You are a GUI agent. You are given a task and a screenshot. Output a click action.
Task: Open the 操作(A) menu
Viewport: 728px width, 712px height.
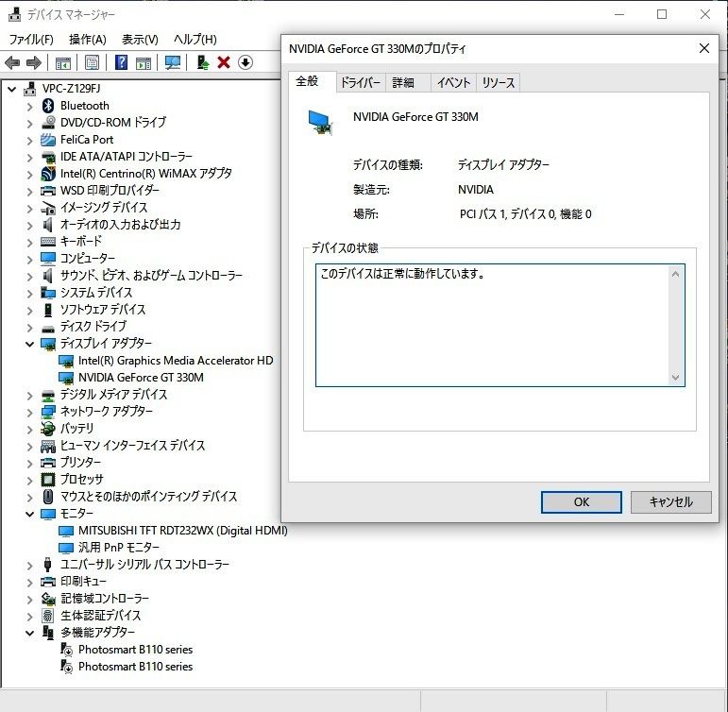pos(87,40)
